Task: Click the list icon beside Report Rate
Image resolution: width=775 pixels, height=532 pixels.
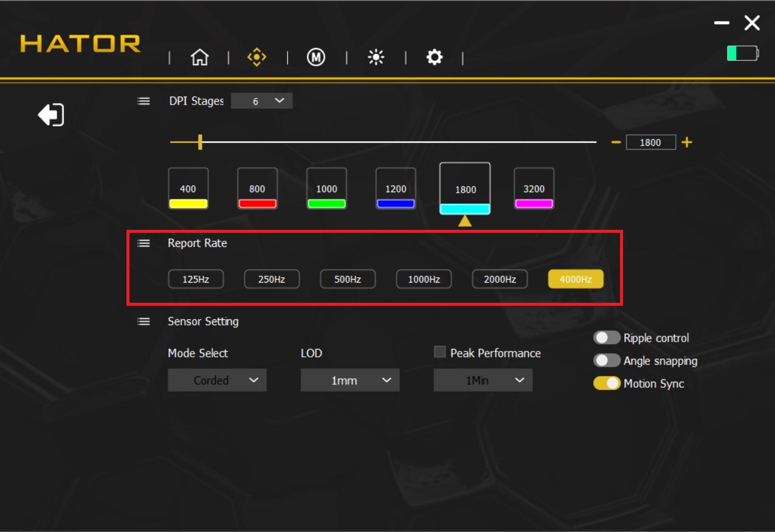Action: tap(143, 243)
